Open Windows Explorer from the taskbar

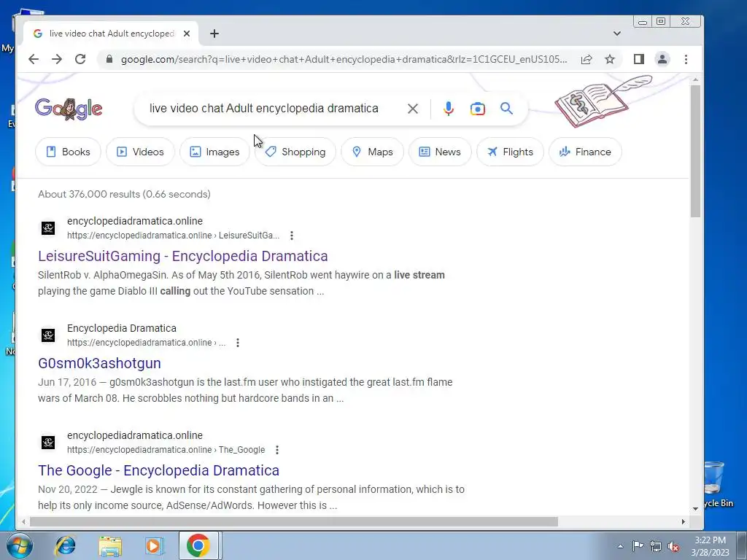click(x=110, y=545)
